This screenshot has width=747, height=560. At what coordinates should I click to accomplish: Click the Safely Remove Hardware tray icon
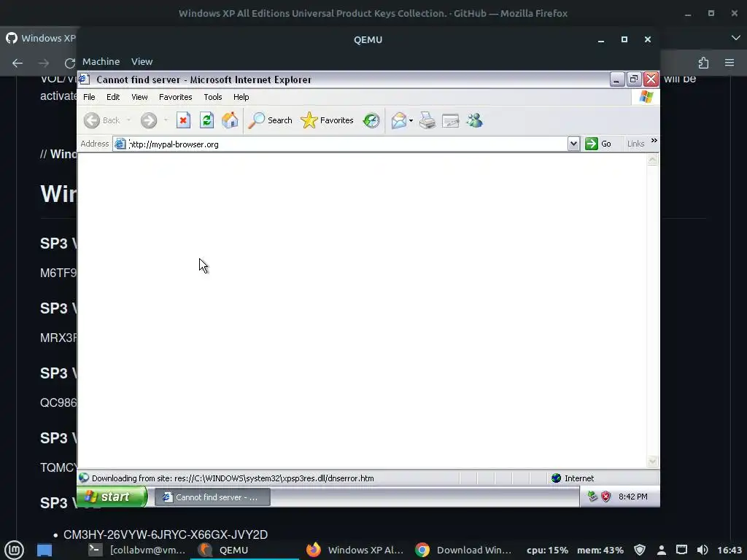592,497
